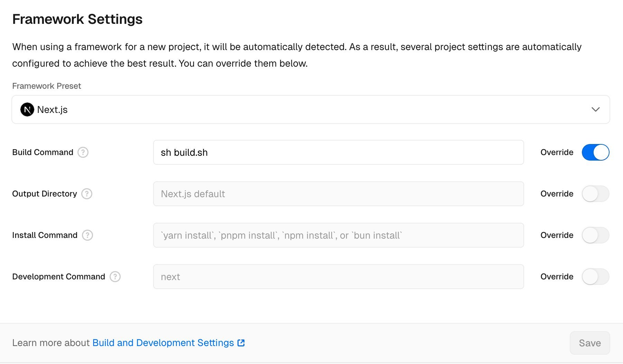Open the Output Directory help tooltip icon
This screenshot has height=364, width=623.
pos(87,194)
